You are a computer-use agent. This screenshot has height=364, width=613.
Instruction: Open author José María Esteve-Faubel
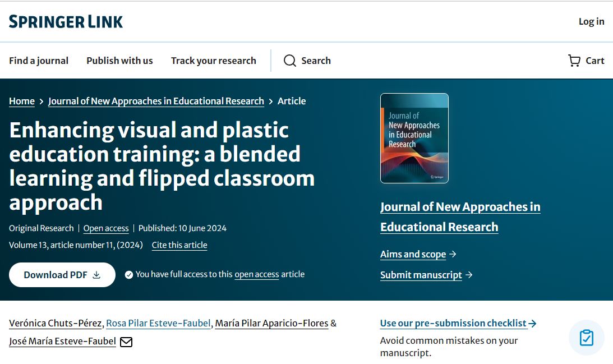coord(63,342)
